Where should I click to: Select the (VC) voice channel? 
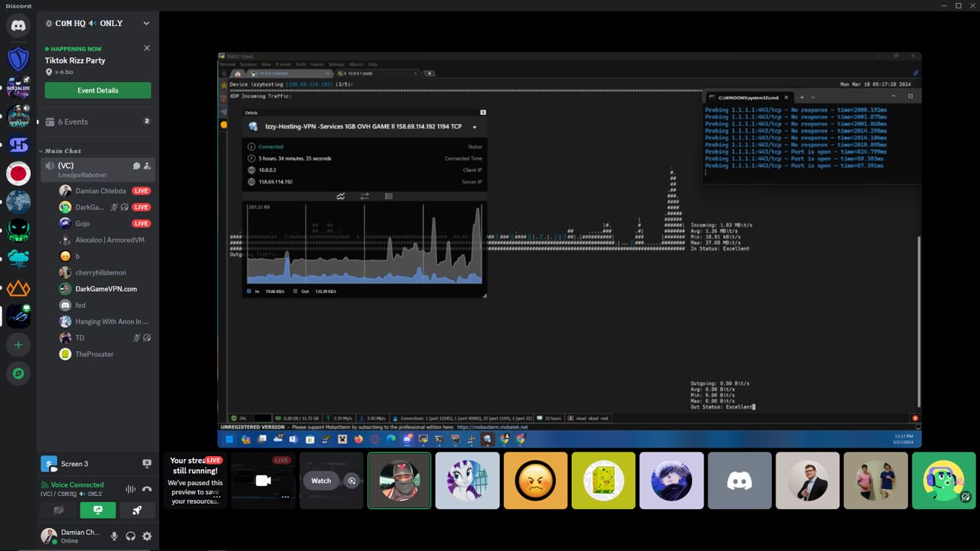click(98, 169)
